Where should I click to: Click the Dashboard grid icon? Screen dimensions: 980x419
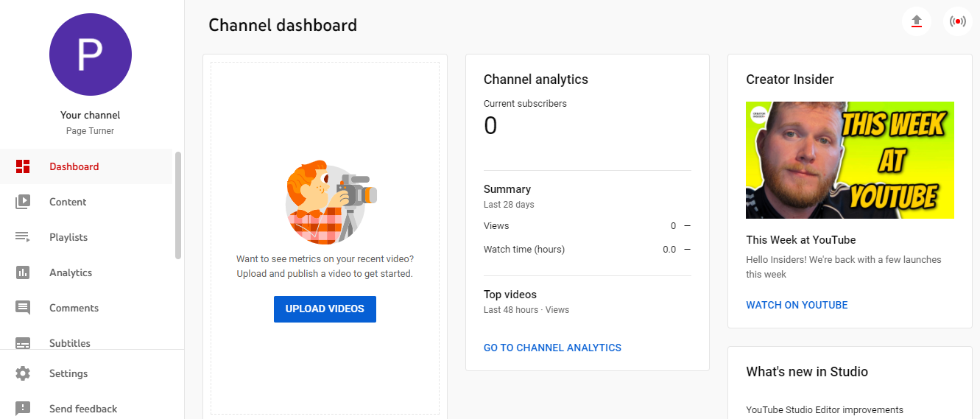pyautogui.click(x=23, y=166)
